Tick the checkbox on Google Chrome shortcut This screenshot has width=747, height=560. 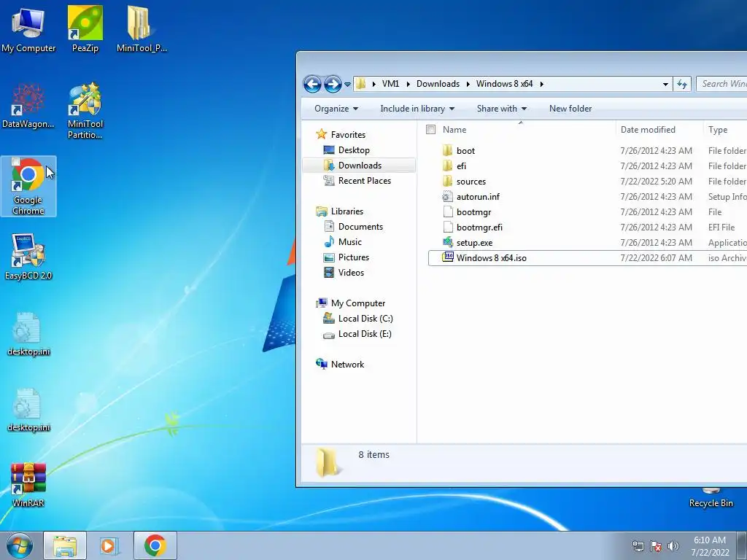pyautogui.click(x=15, y=161)
